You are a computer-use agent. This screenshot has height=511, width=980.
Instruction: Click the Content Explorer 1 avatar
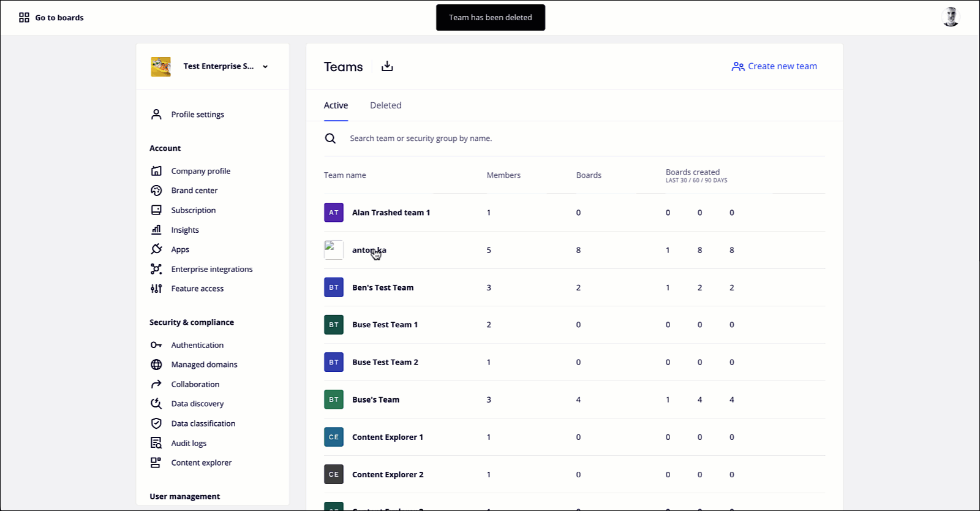(334, 437)
